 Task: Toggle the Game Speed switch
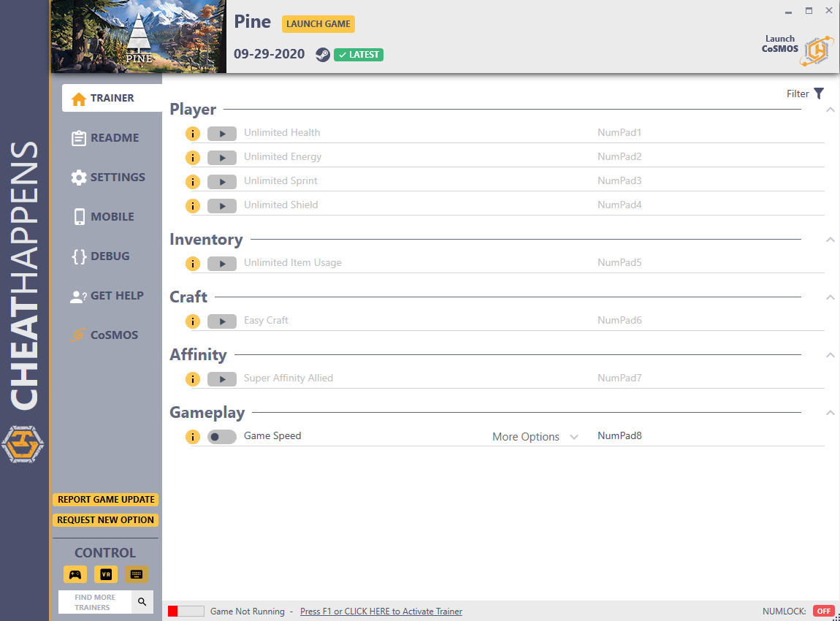point(222,437)
